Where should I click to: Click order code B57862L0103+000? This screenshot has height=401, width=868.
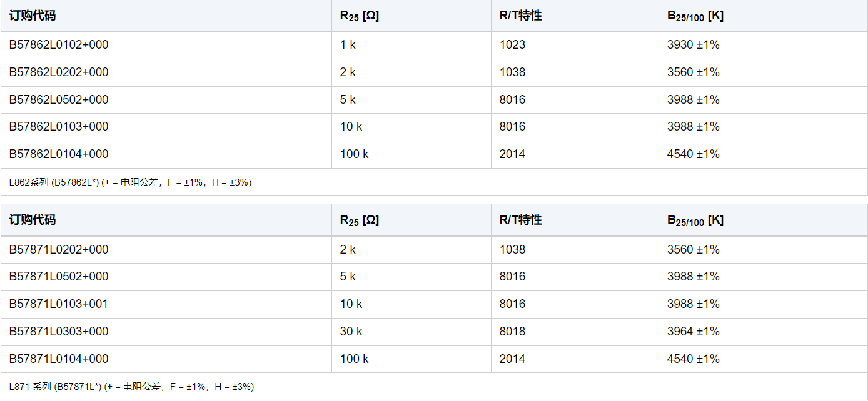59,127
